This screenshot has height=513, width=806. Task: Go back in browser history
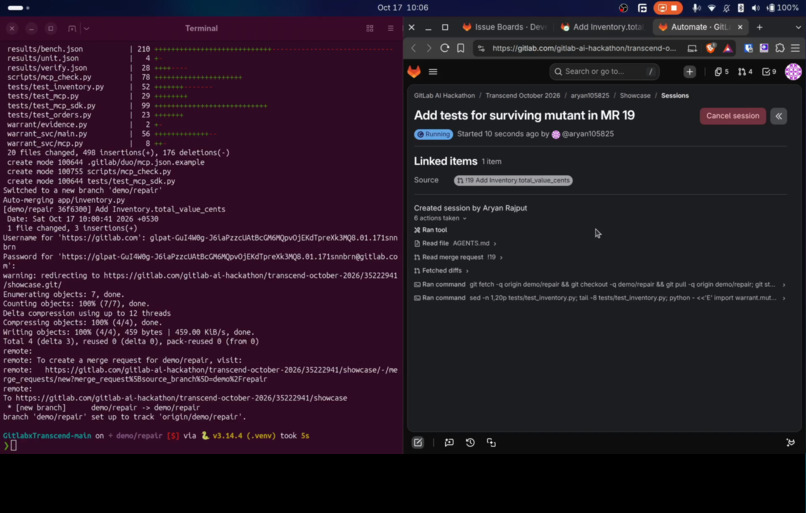[414, 48]
